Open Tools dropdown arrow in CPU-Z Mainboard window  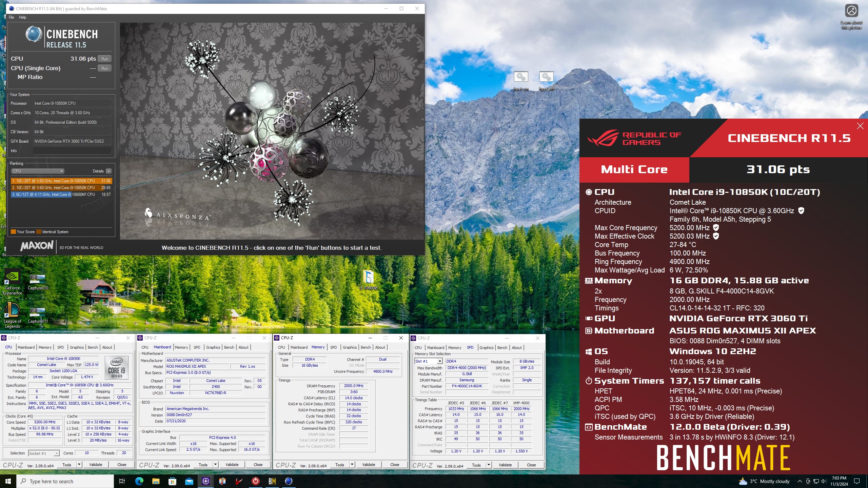(x=215, y=465)
